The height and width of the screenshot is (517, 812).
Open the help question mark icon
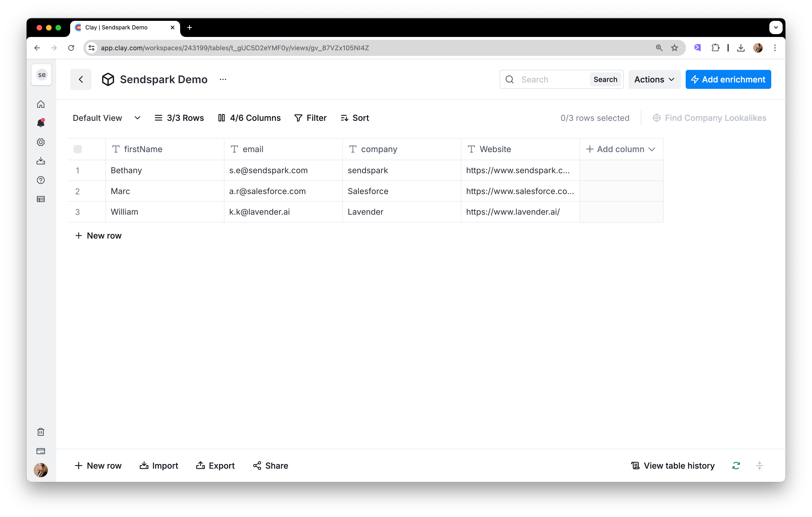(41, 180)
